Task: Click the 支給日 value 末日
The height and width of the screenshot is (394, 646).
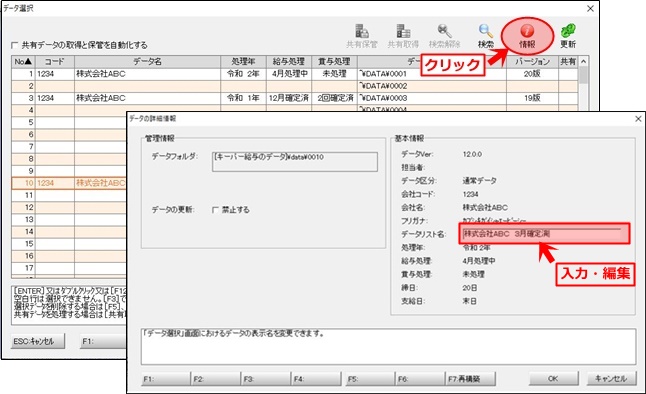Action: 470,301
